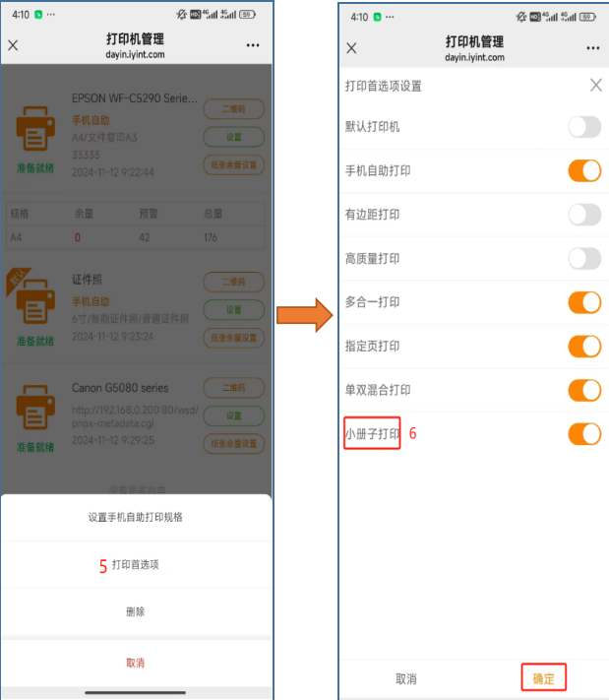Confirm settings with the 确定 button
Viewport: 609px width, 700px height.
point(543,678)
